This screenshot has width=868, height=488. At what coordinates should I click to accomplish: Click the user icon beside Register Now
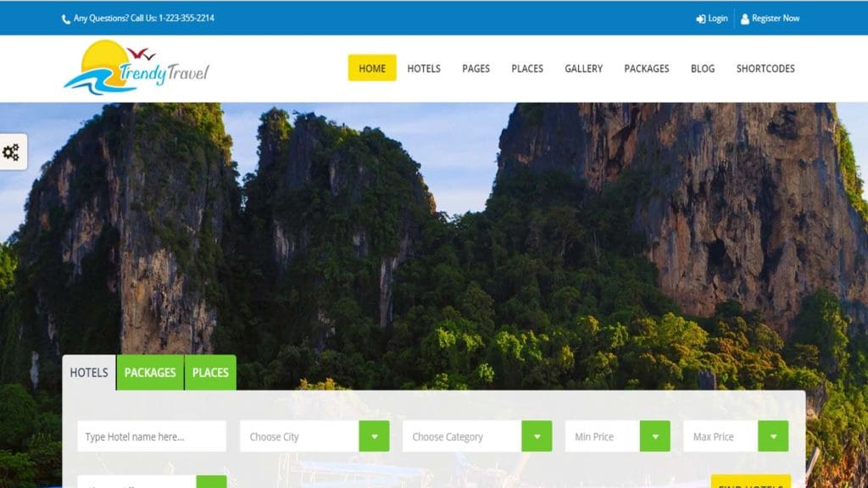(744, 19)
